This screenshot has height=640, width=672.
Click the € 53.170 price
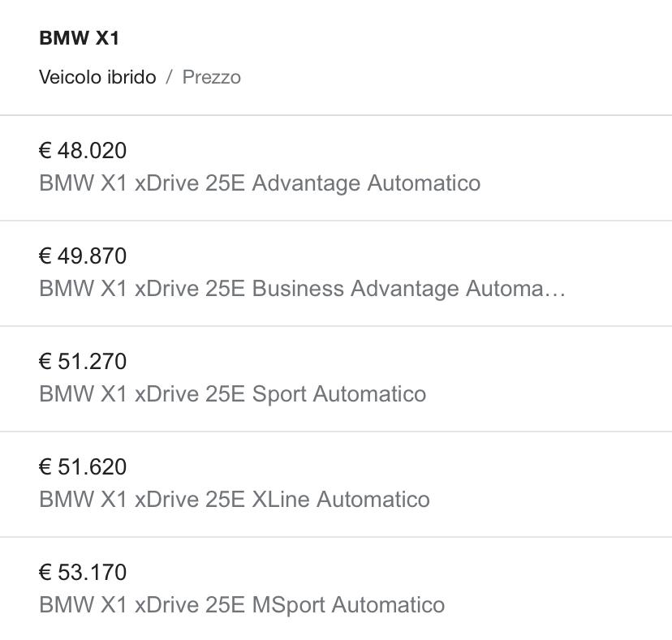pos(83,572)
